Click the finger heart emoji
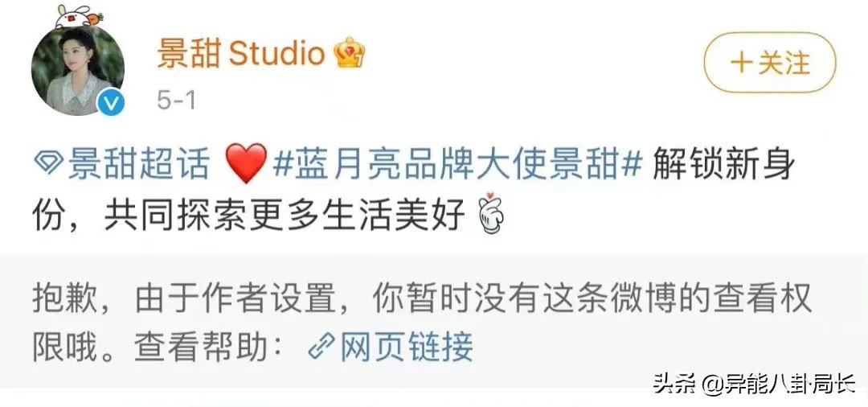 (x=490, y=212)
